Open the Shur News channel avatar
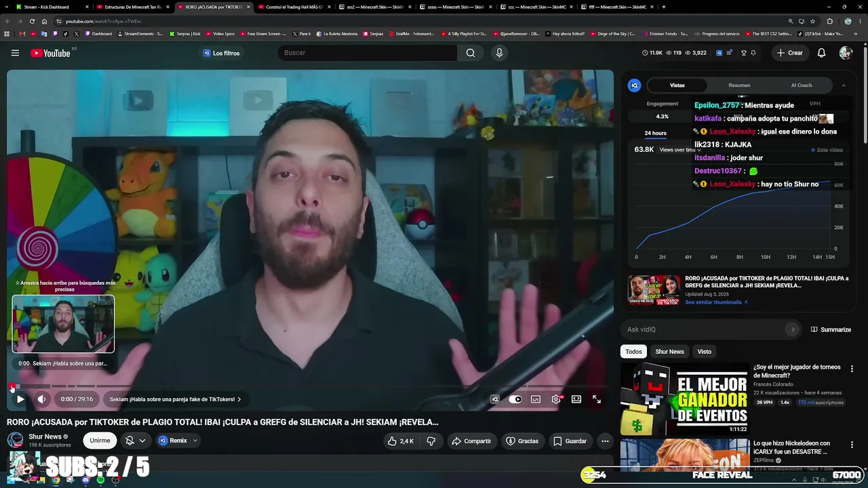The image size is (868, 488). pyautogui.click(x=15, y=440)
